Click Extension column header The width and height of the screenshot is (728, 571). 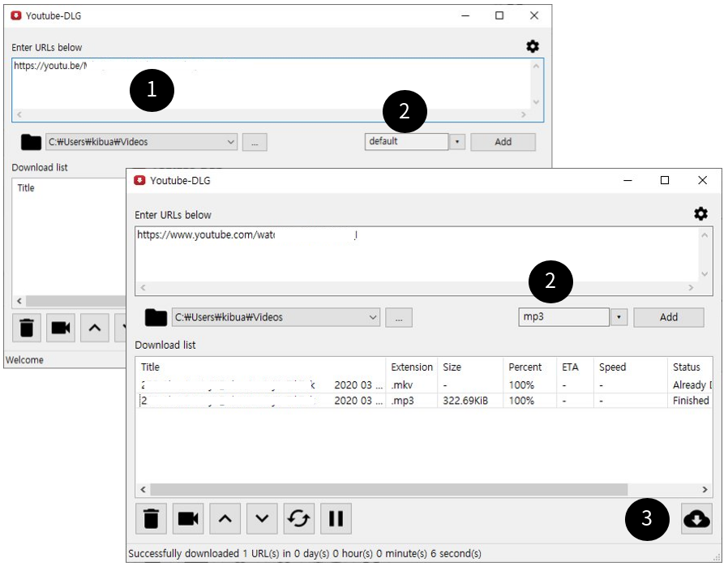click(x=411, y=367)
